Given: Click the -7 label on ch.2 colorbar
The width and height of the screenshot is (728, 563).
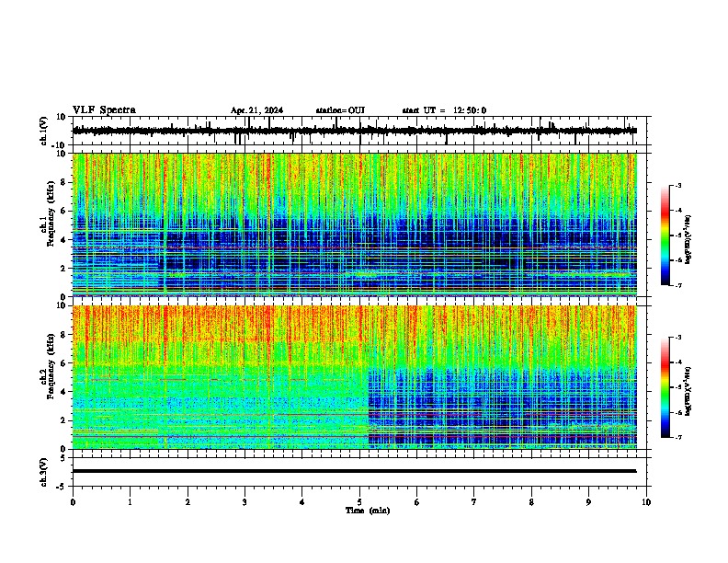Looking at the screenshot, I should tap(677, 437).
